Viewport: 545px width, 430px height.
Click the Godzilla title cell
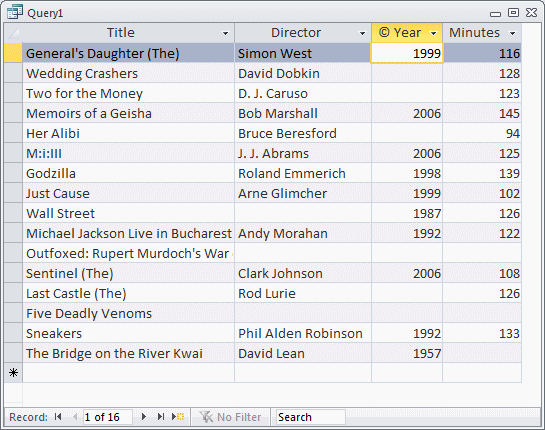128,173
